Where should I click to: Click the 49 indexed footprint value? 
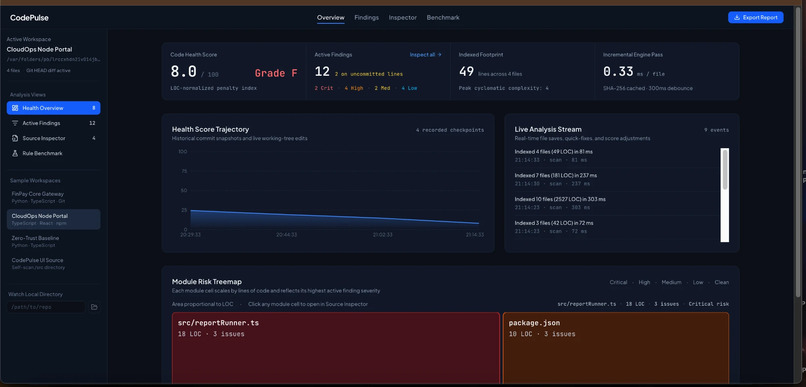click(466, 72)
